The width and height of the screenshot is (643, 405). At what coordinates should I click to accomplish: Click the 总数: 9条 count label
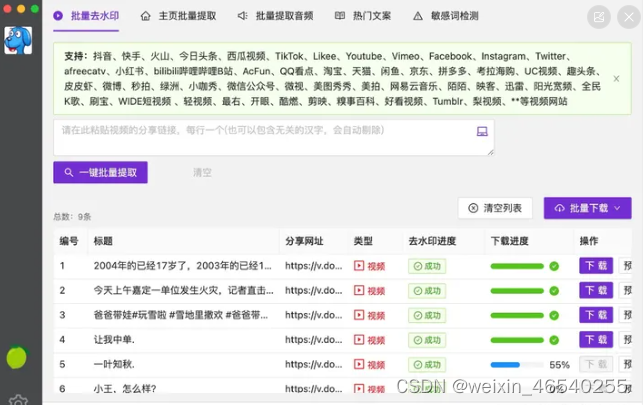point(72,217)
